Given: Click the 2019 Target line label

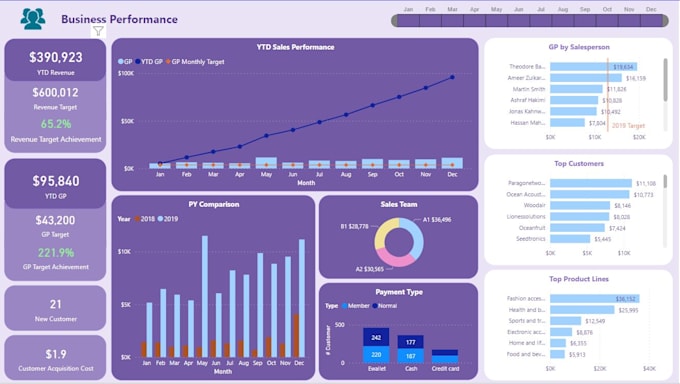Looking at the screenshot, I should pos(628,125).
